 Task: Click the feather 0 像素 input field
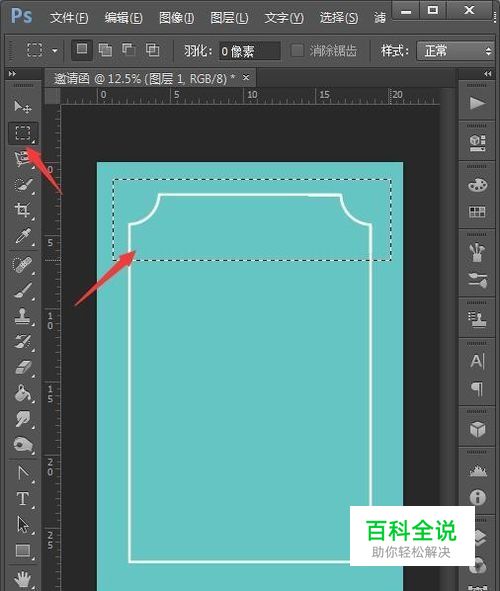[x=250, y=51]
